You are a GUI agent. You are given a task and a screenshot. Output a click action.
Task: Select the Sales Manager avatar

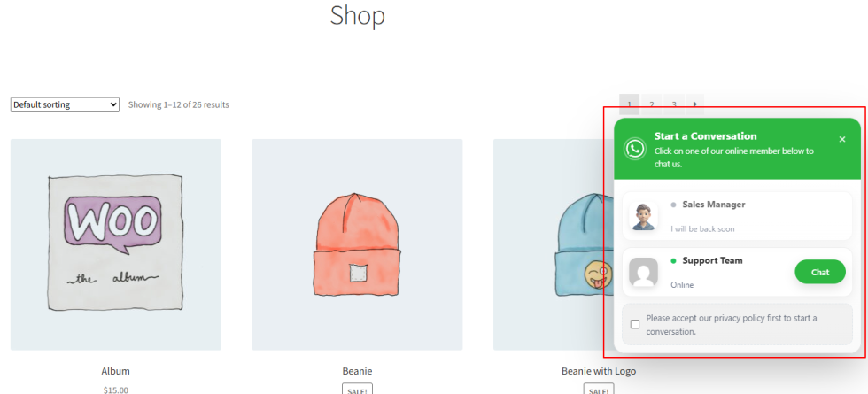click(x=643, y=216)
